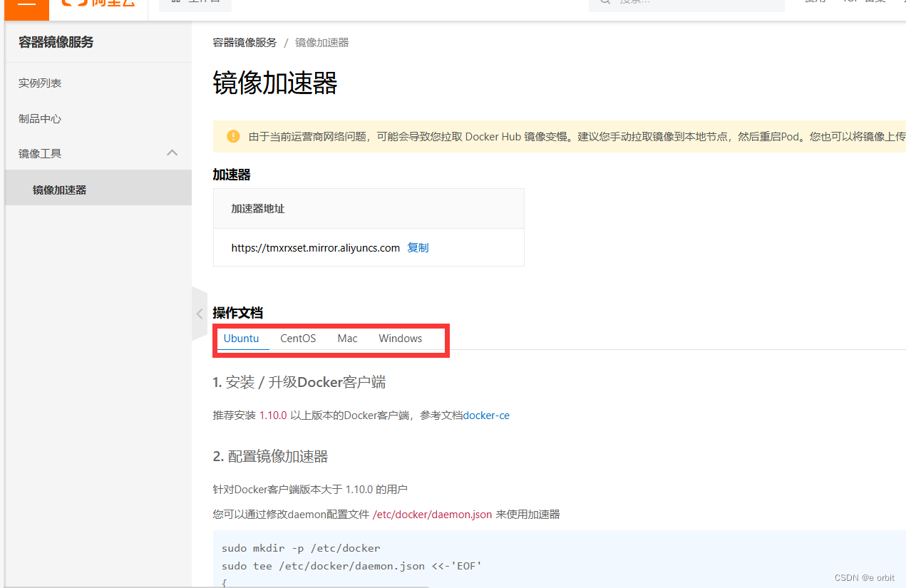Viewport: 906px width, 588px height.
Task: Click the yellow warning notice icon
Action: 233,136
